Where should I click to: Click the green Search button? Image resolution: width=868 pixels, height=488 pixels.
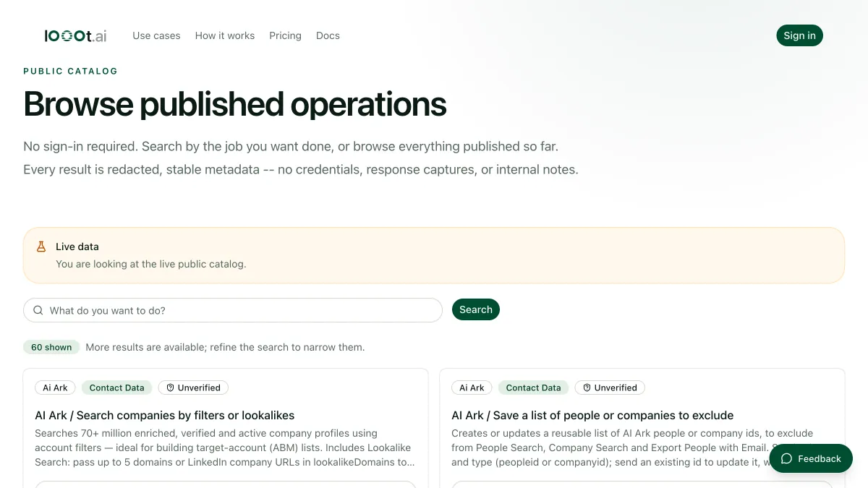pos(476,309)
